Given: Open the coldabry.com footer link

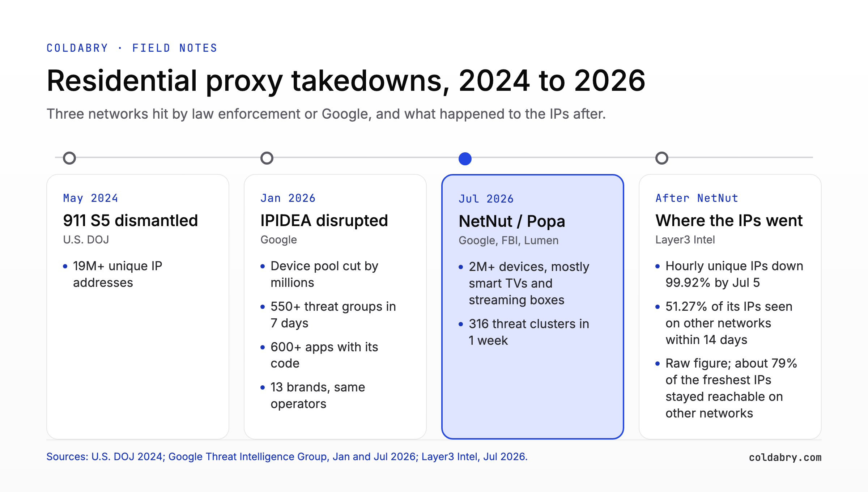Looking at the screenshot, I should [x=785, y=458].
